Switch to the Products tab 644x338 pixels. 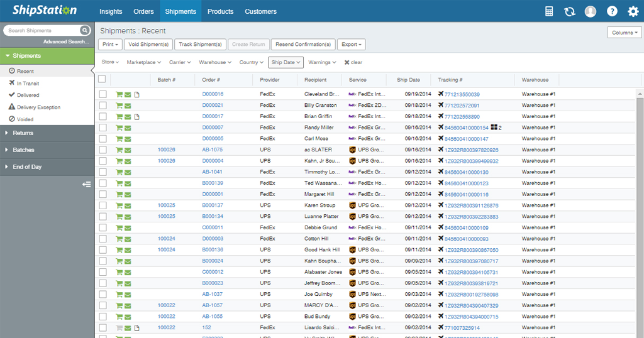click(220, 11)
